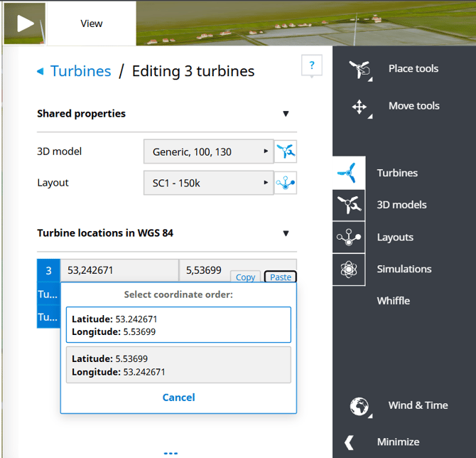Open the Whiffle sidebar item
Viewport: 476px width, 458px height.
click(394, 301)
